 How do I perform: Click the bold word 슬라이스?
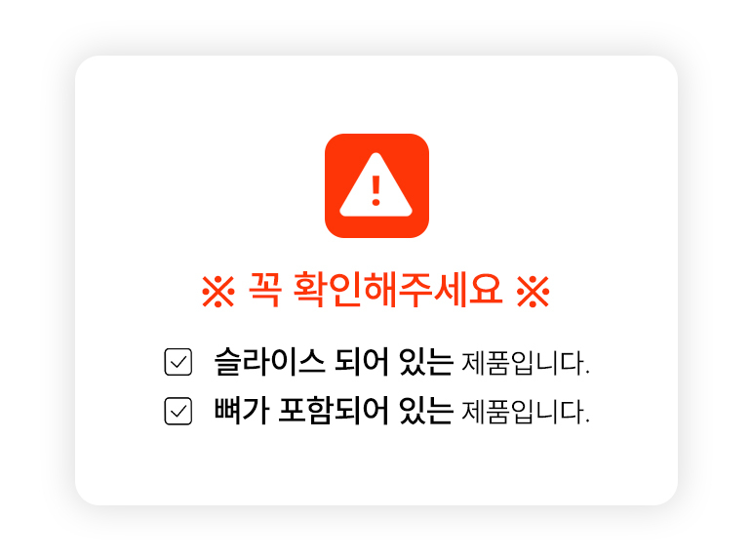pyautogui.click(x=269, y=362)
